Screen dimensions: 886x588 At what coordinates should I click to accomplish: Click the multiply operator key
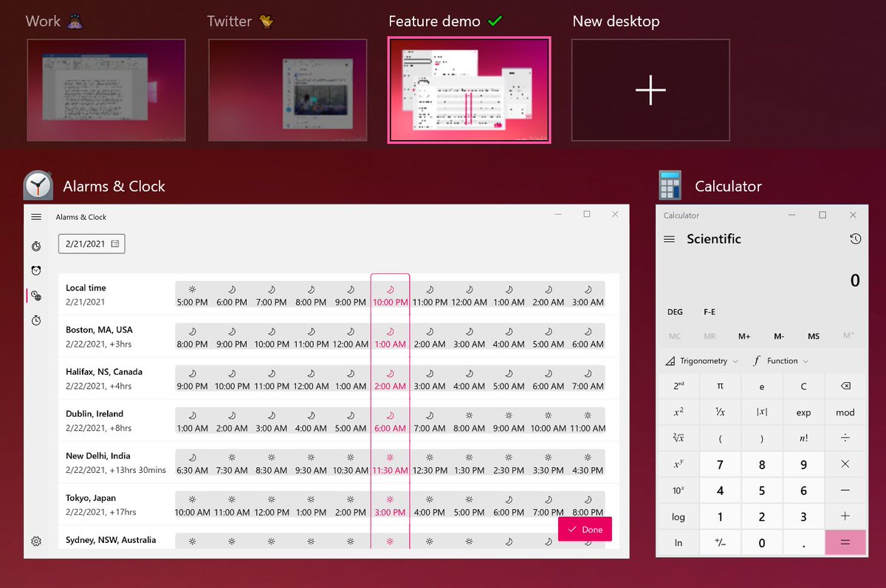845,464
